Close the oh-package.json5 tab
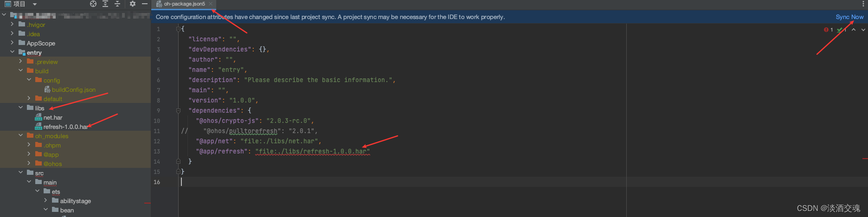 click(x=211, y=4)
